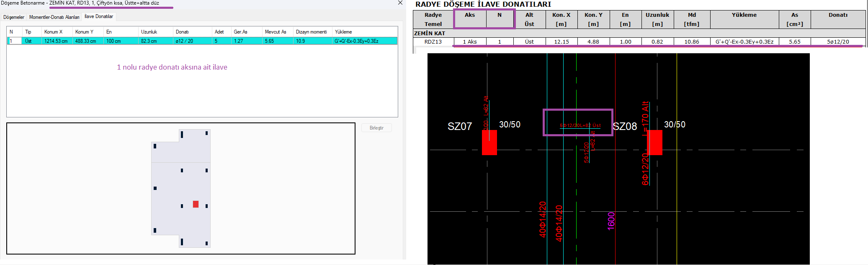
Task: Click the ZEMİN KAT row label
Action: click(430, 33)
